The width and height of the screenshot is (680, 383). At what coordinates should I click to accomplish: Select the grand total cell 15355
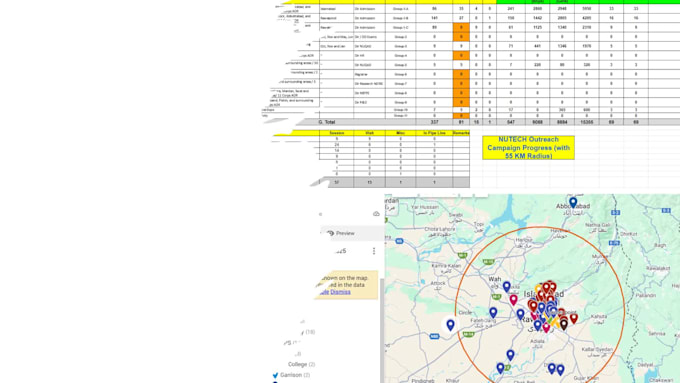point(586,122)
